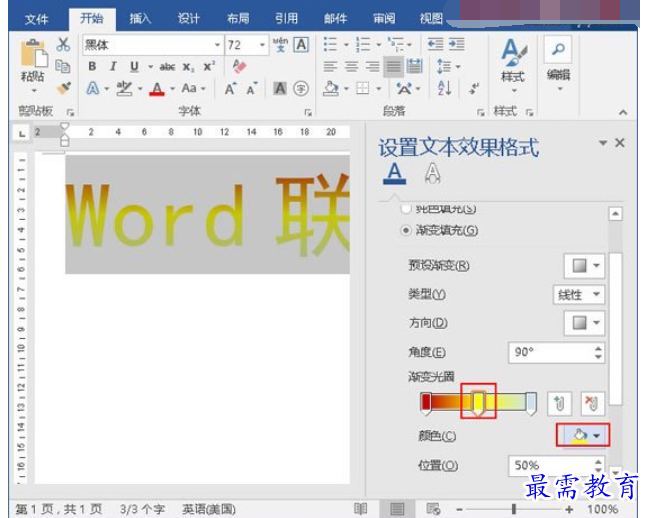Click the remove gradient stop button
Viewport: 647px width, 518px height.
click(593, 404)
